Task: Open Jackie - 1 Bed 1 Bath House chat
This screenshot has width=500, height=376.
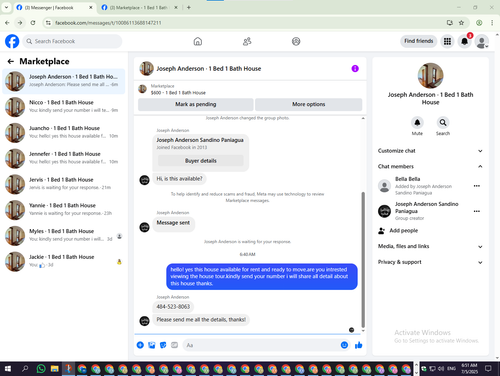Action: (64, 261)
